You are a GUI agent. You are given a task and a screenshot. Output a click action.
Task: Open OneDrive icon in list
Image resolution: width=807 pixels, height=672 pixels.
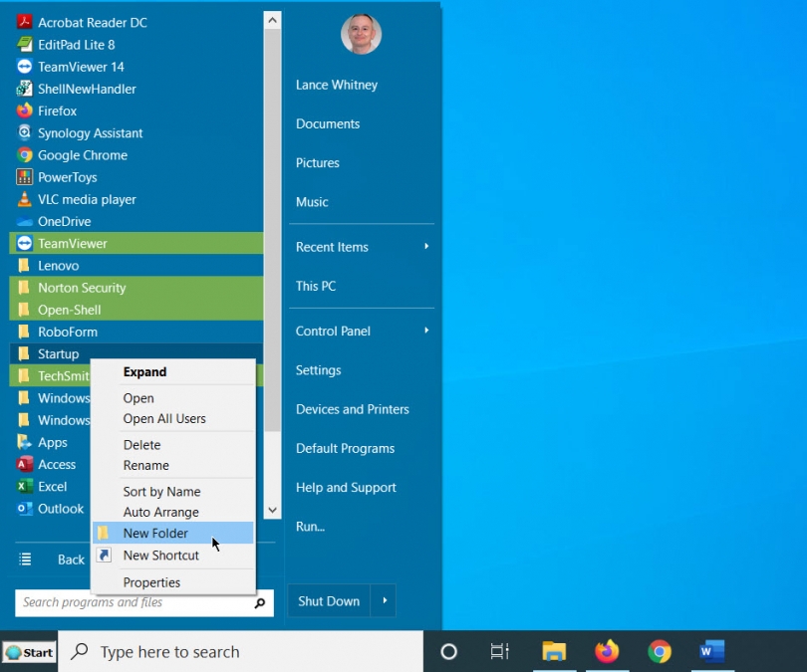[x=24, y=221]
